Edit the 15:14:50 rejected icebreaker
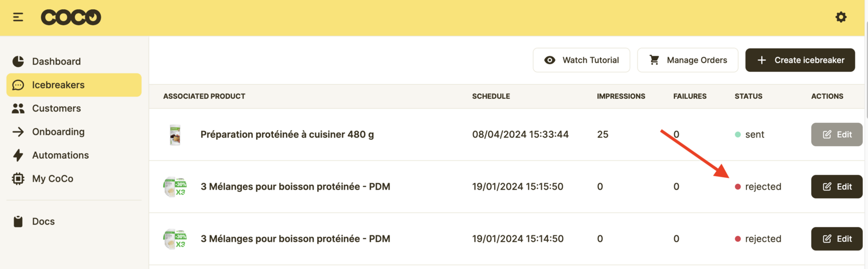 (837, 239)
